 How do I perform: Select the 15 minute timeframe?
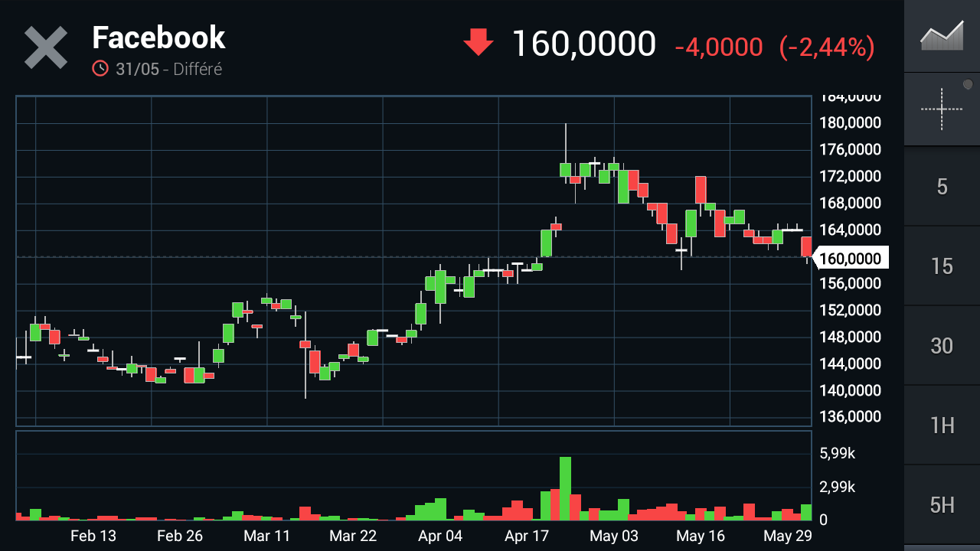click(x=942, y=266)
